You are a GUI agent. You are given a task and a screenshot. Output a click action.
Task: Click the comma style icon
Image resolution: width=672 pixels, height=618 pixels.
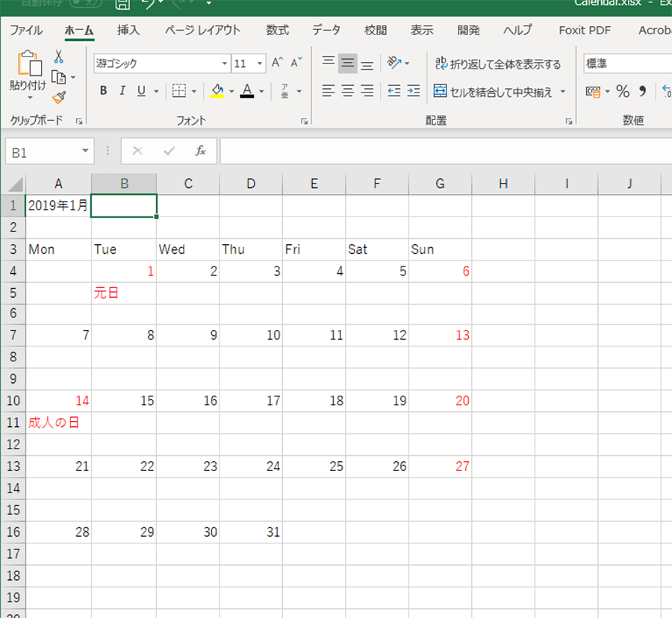[x=642, y=91]
